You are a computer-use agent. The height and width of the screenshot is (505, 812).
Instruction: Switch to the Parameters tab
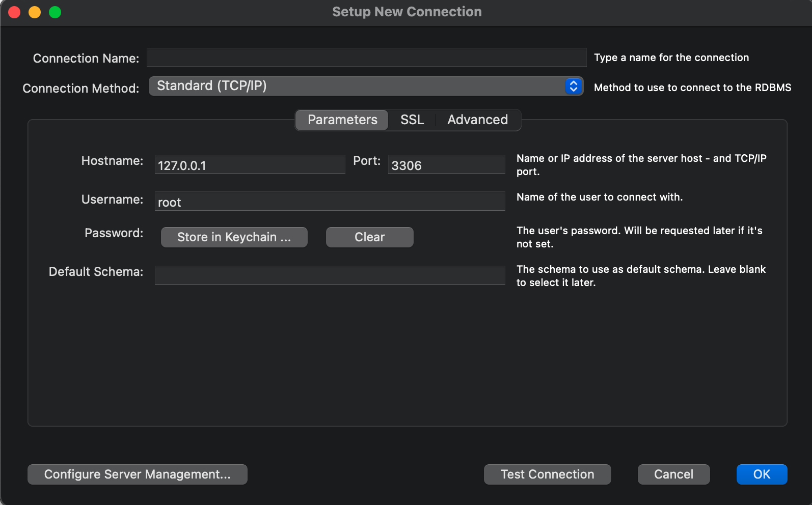click(x=342, y=120)
